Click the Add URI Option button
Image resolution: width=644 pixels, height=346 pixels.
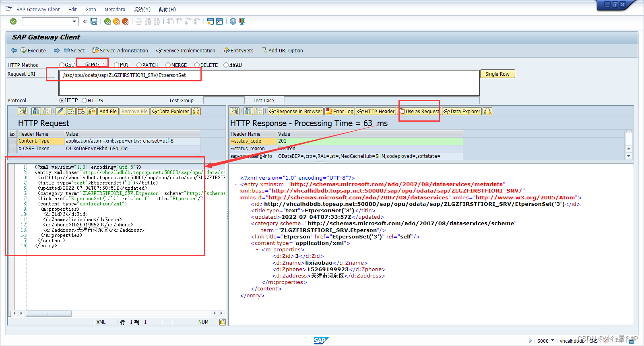point(282,50)
